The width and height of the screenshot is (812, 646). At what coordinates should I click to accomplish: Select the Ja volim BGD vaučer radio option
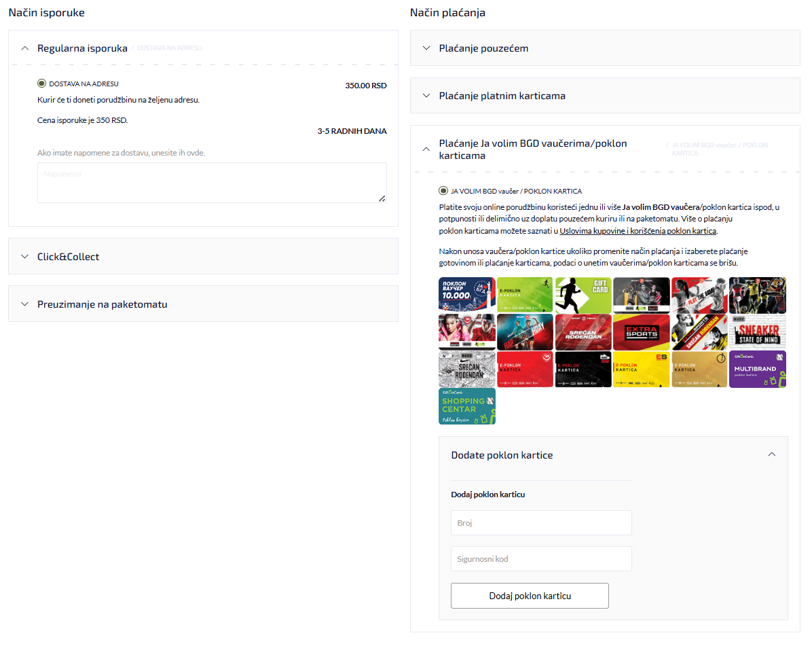click(445, 191)
